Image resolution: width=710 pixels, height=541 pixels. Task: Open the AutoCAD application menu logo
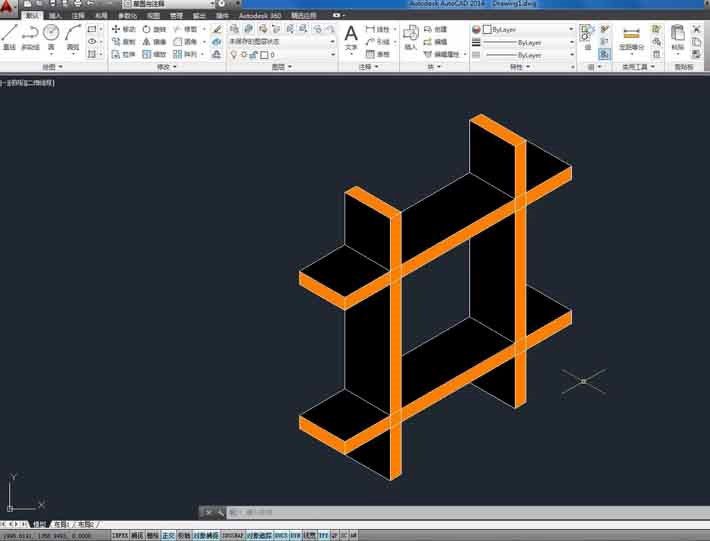tap(7, 6)
